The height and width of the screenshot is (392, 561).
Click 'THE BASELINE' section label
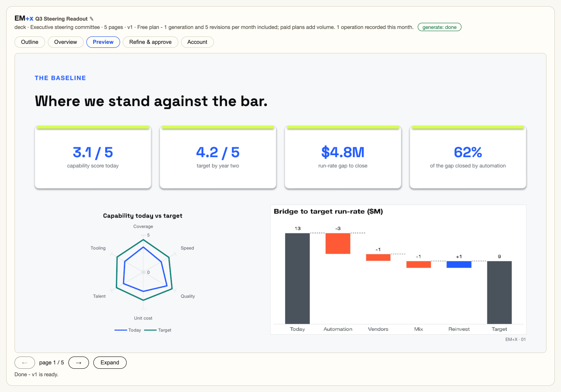click(60, 78)
